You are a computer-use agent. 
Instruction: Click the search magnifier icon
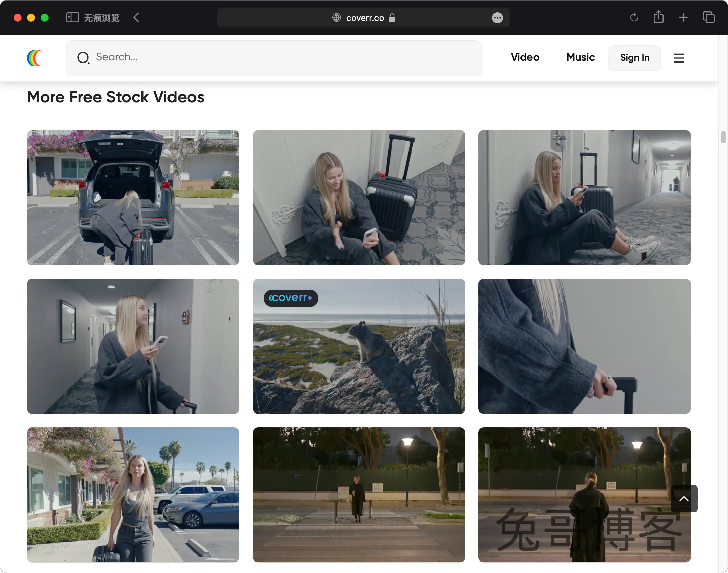(x=83, y=58)
